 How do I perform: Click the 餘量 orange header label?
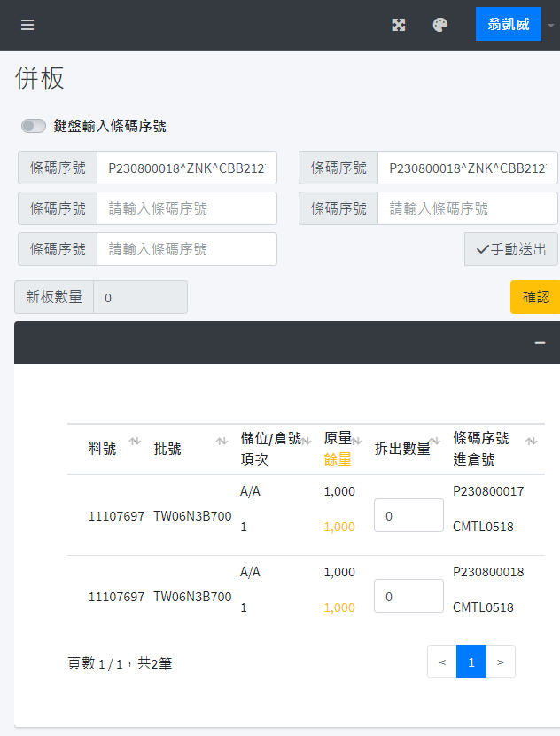tap(338, 459)
